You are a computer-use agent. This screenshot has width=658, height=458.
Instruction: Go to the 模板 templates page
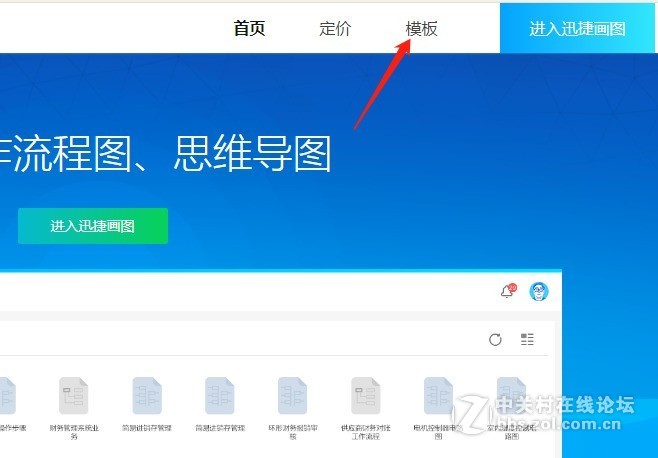[x=421, y=29]
